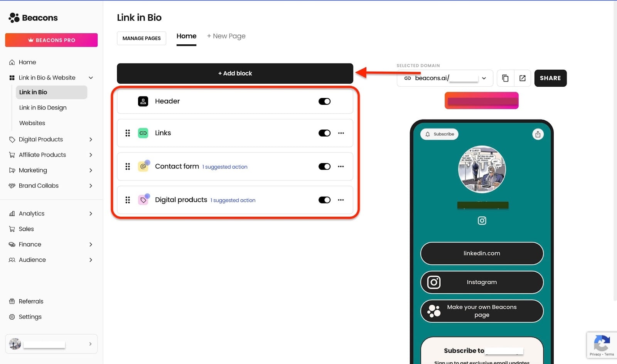Click the + Add block button

(235, 73)
